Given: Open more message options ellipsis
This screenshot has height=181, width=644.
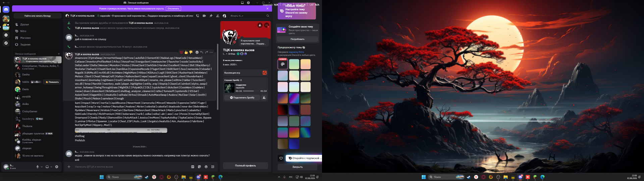Looking at the screenshot, I should [x=211, y=52].
